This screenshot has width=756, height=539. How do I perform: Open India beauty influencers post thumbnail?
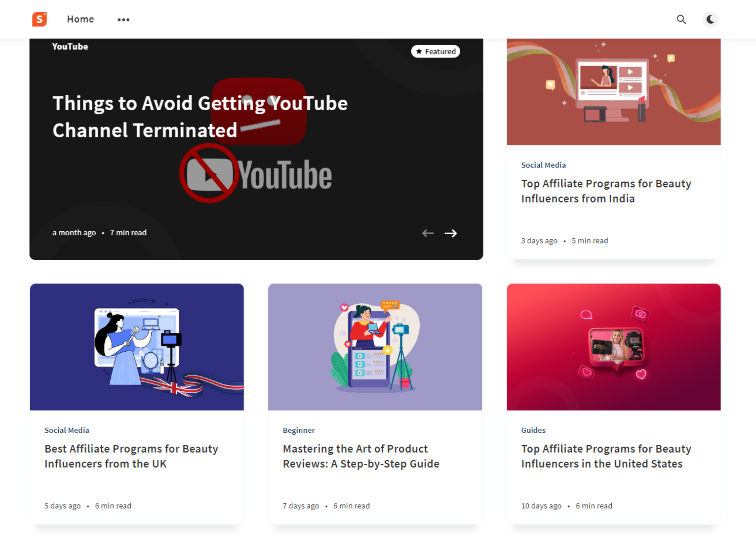(614, 92)
